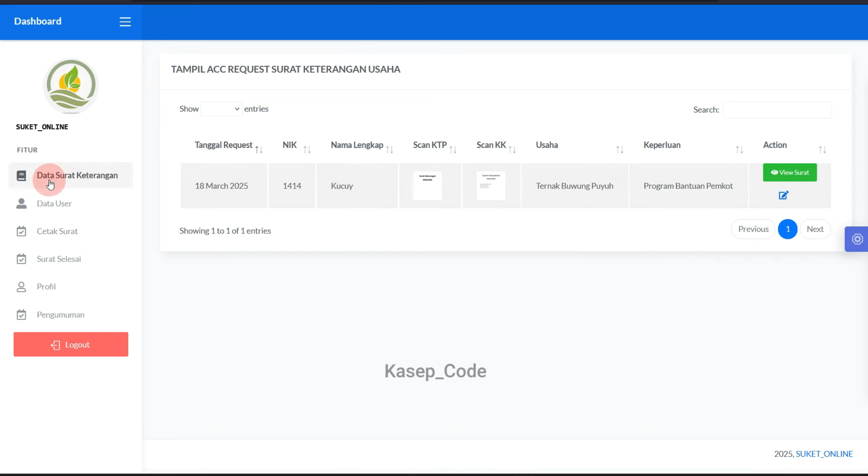Screen dimensions: 868x476
Task: Click the Next pagination button
Action: pyautogui.click(x=815, y=229)
